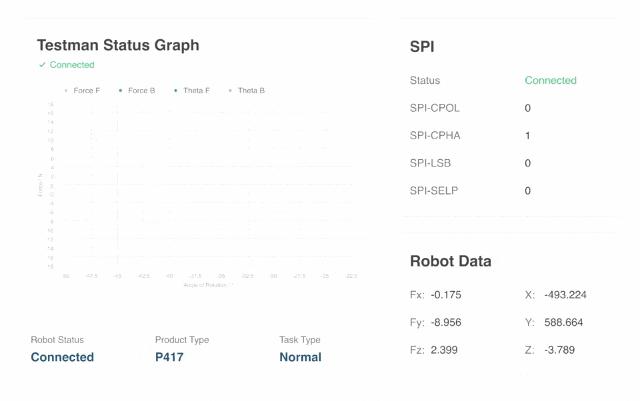Select the Y position value 588.664
The height and width of the screenshot is (401, 640).
coord(565,323)
